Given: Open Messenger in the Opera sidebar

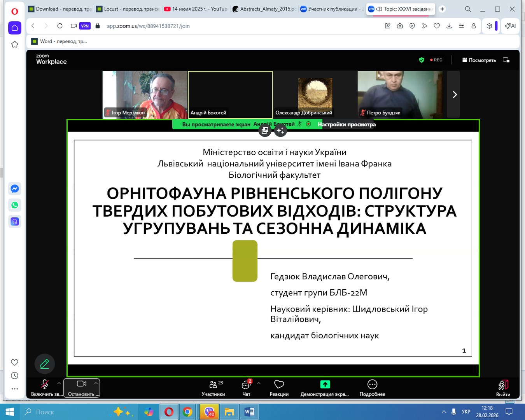Looking at the screenshot, I should (15, 189).
